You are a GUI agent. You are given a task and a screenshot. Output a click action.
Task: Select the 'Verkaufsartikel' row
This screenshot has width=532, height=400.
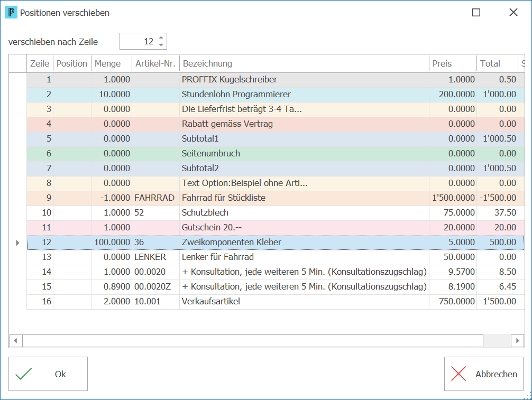click(x=276, y=301)
